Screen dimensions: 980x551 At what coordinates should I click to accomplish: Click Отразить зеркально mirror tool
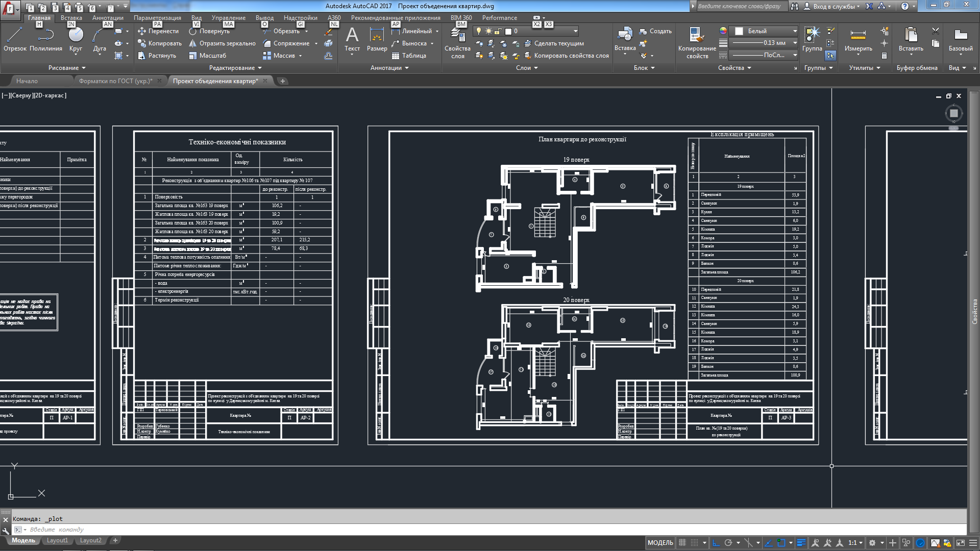point(222,43)
